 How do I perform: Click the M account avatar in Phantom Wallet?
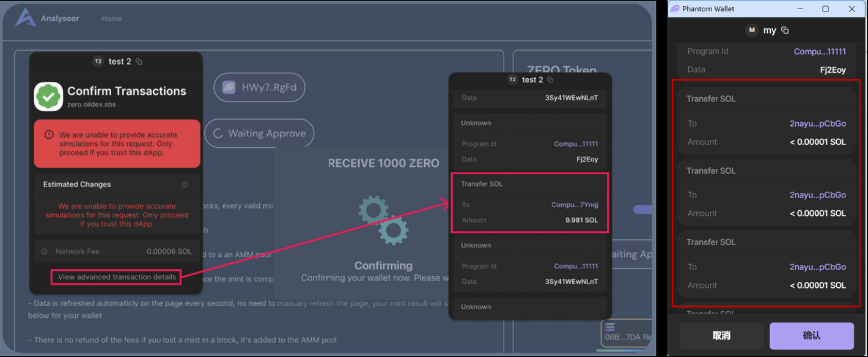click(x=752, y=30)
